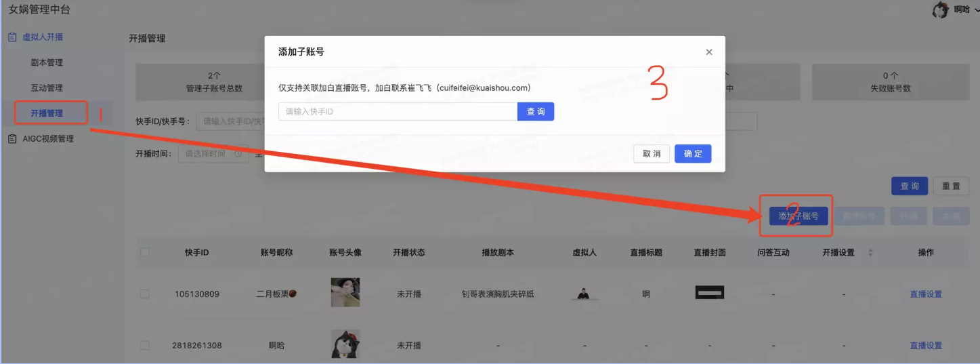Check the row checkbox for 2818261308
Viewport: 980px width, 364px height.
[x=144, y=345]
